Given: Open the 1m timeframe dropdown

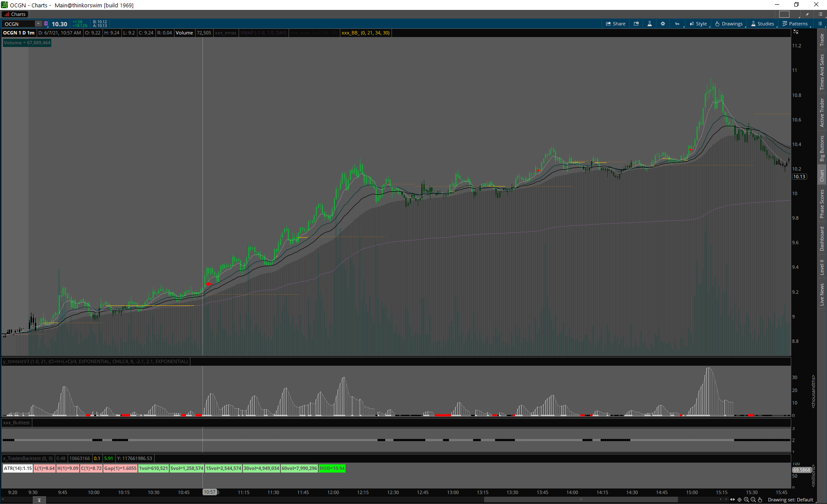Looking at the screenshot, I should pos(677,24).
